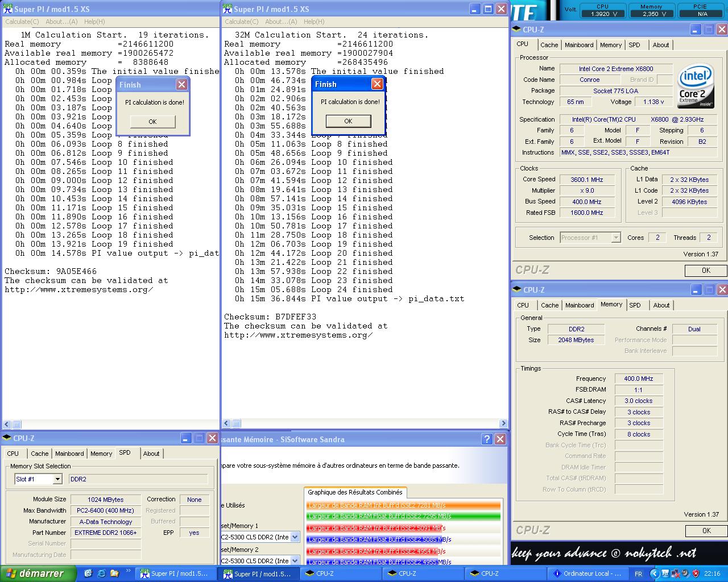This screenshot has height=582, width=728.
Task: Open Calculate menu in left Super PI window
Action: click(x=22, y=22)
